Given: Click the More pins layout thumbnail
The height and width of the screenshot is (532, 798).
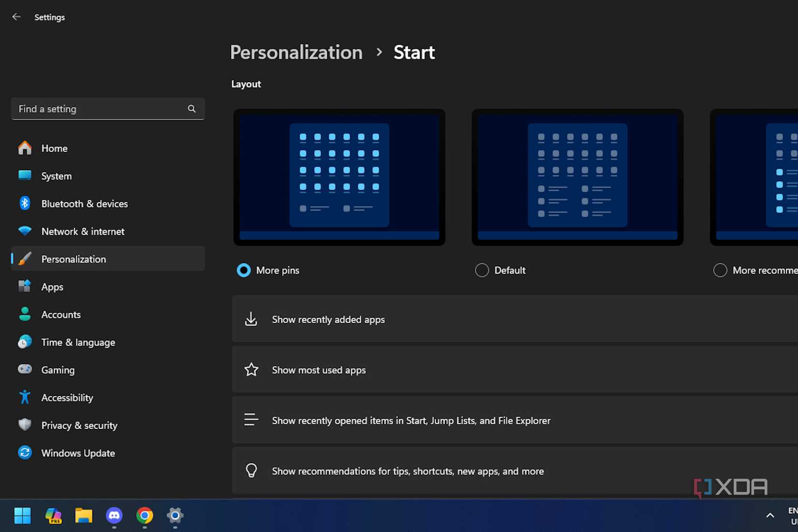Looking at the screenshot, I should click(x=339, y=177).
